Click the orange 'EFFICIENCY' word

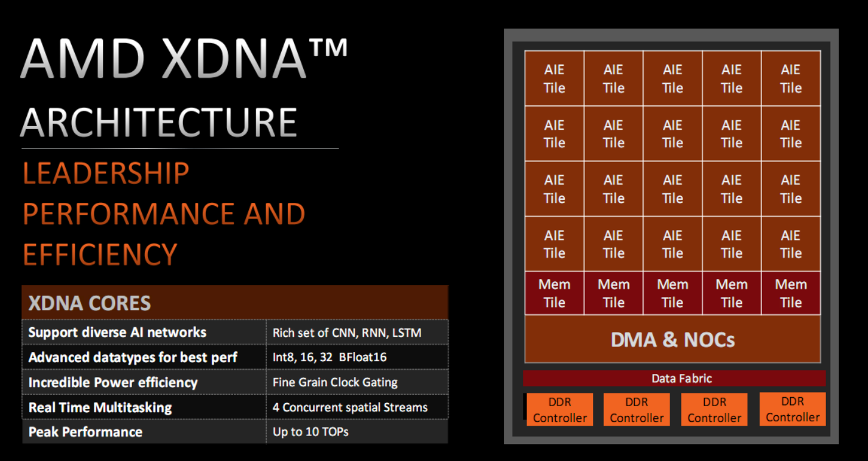(x=100, y=254)
